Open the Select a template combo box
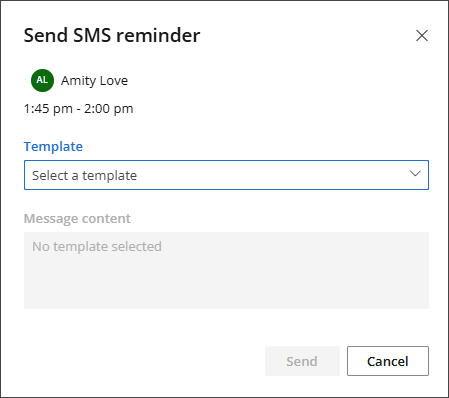 [x=226, y=175]
